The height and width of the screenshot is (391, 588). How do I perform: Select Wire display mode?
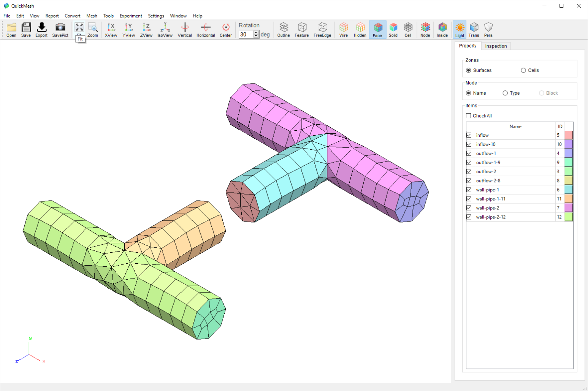pos(344,30)
